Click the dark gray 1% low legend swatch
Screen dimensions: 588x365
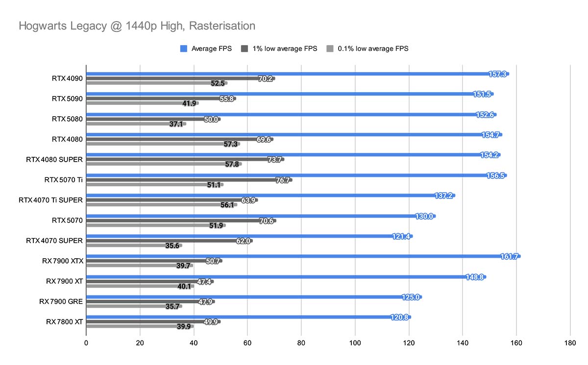click(245, 49)
